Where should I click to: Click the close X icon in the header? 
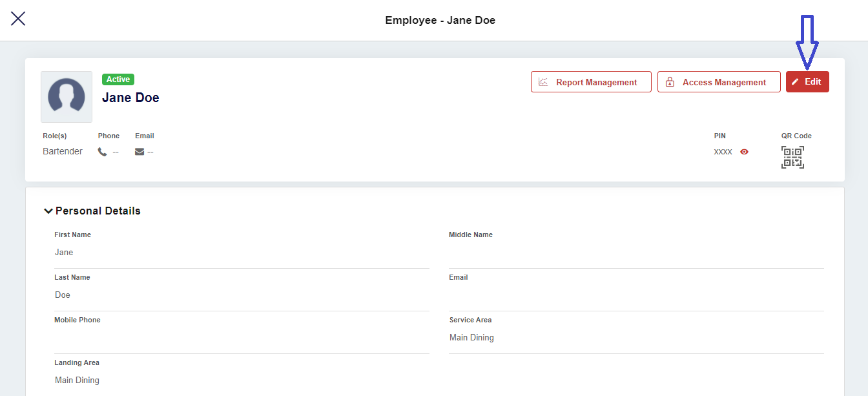pos(18,18)
